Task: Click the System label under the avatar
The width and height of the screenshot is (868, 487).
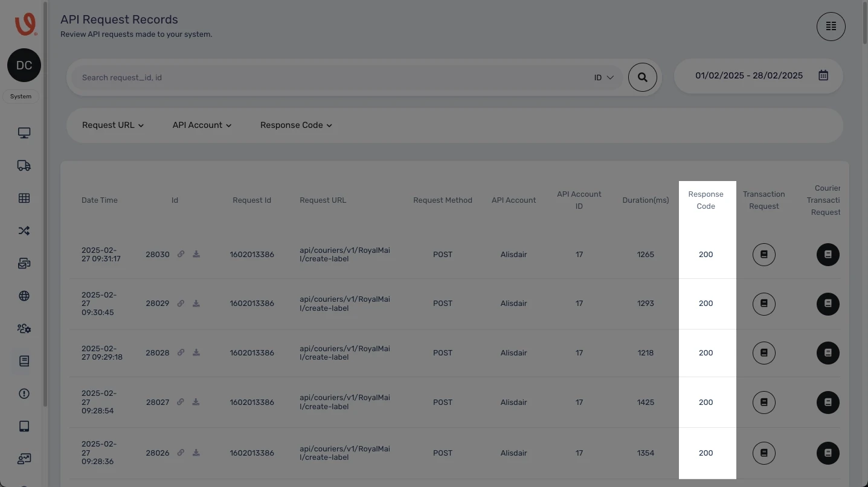Action: 21,97
